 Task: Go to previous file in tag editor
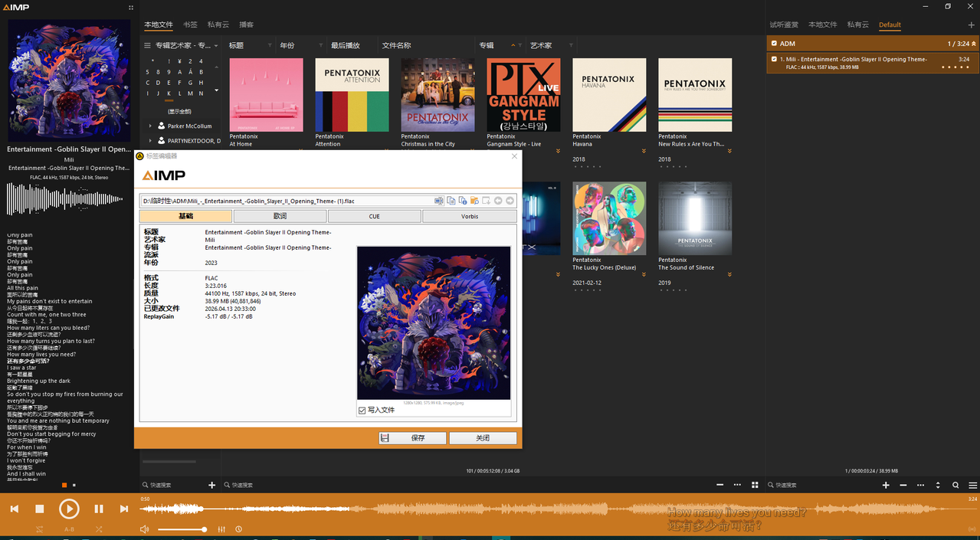[x=498, y=201]
